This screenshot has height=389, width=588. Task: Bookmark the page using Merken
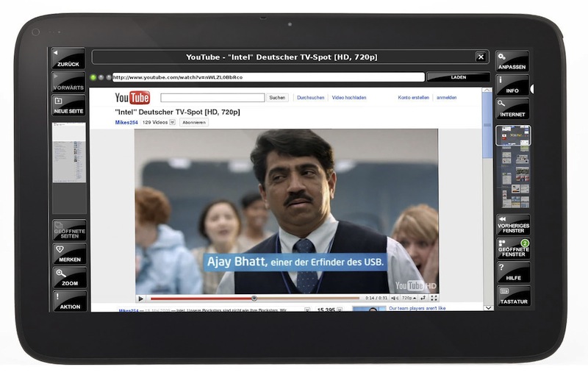coord(69,254)
